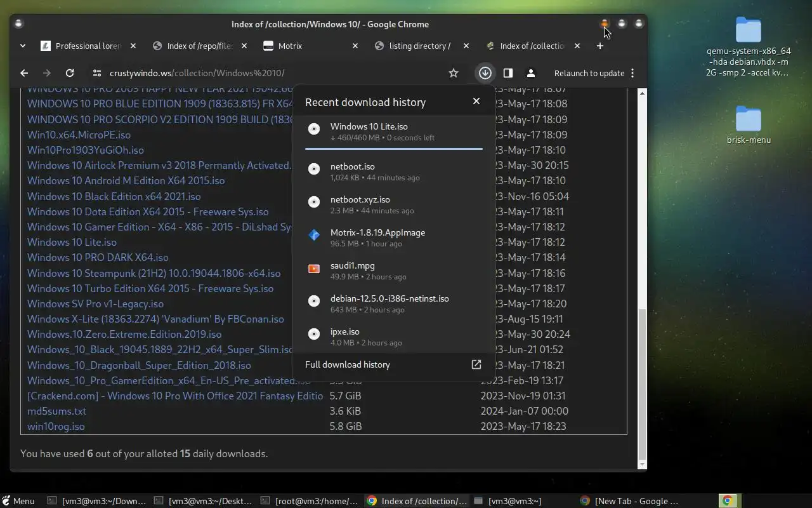812x508 pixels.
Task: Click the netboot.xyz.iso disc icon
Action: click(x=314, y=202)
